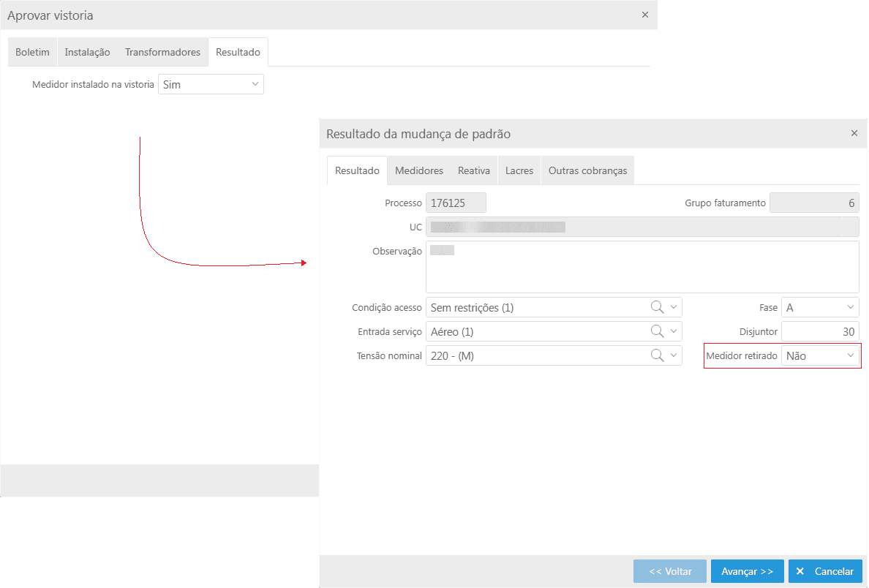The height and width of the screenshot is (588, 869).
Task: Open the Lacres tab
Action: pos(519,170)
